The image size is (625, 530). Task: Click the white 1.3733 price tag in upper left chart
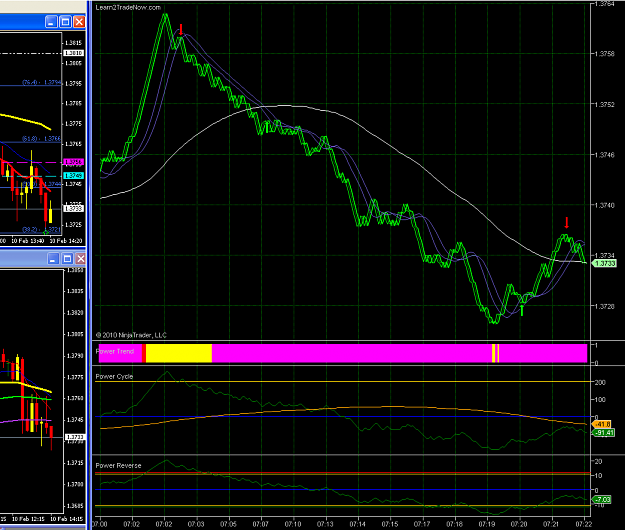coord(73,208)
